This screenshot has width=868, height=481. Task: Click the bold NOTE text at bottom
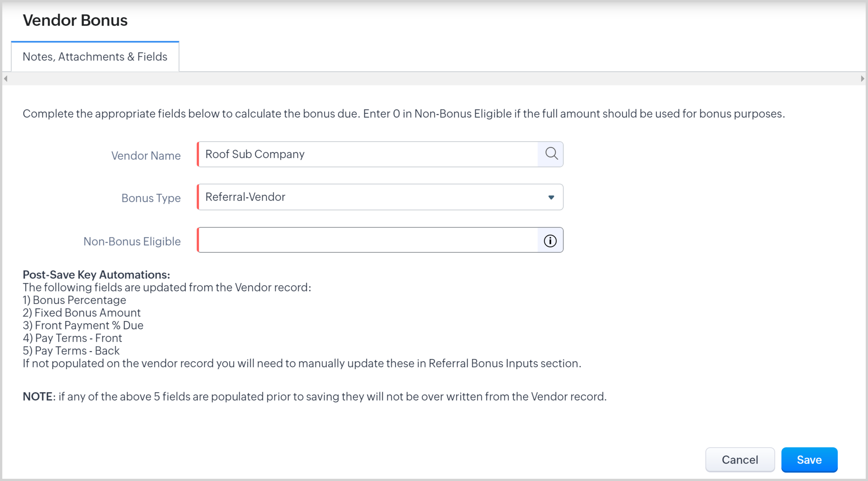point(37,397)
